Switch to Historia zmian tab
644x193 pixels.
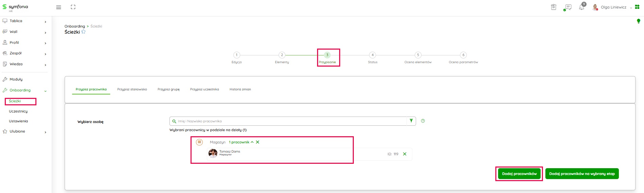(x=240, y=89)
